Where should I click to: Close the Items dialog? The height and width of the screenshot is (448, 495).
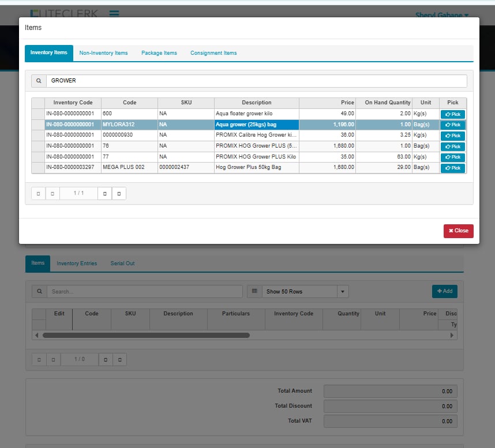458,231
